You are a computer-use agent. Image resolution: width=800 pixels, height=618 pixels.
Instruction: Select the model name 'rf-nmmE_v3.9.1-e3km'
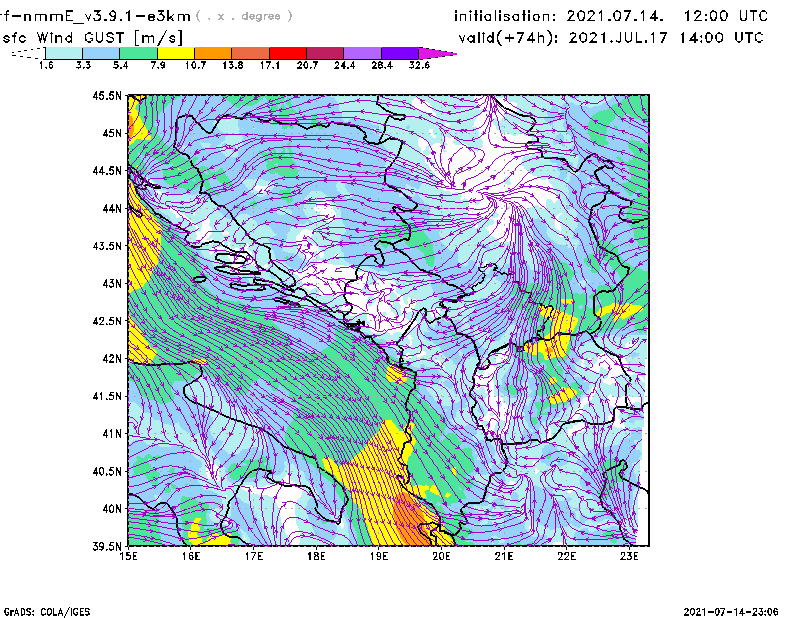tap(96, 16)
